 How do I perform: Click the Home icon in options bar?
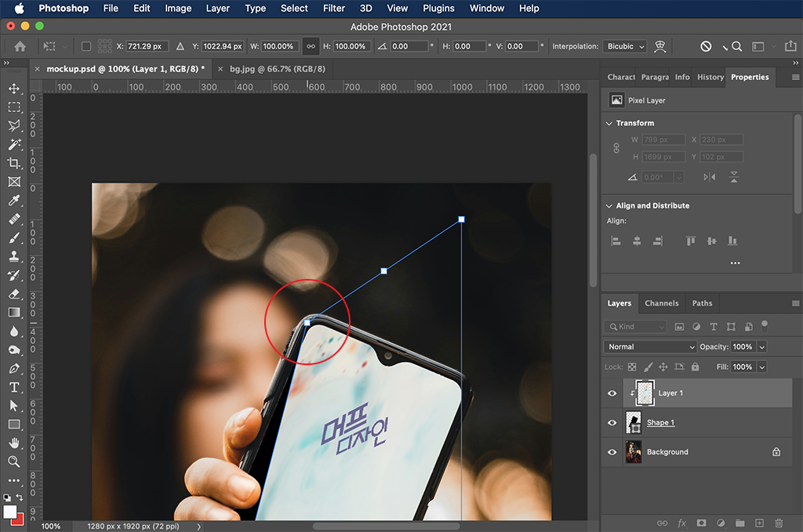[x=20, y=46]
